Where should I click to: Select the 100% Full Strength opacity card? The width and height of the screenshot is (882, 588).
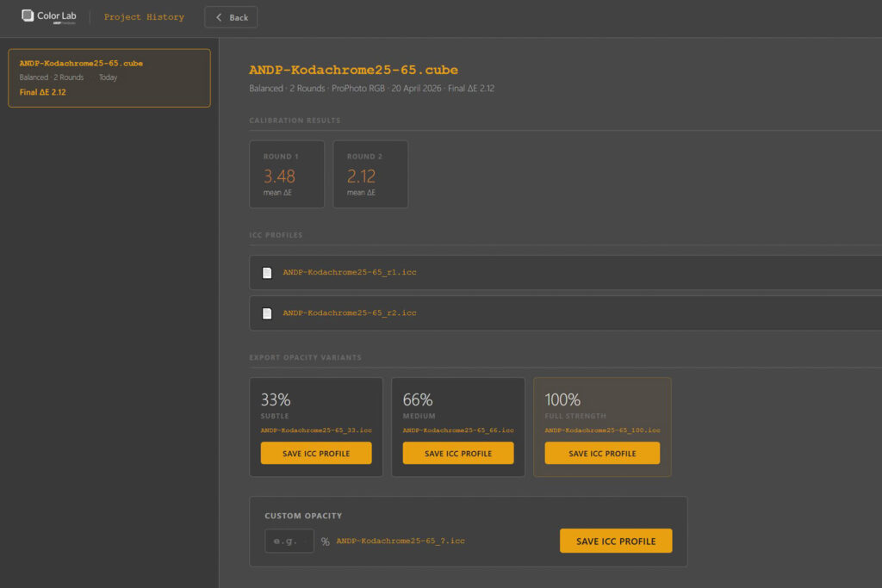coord(602,427)
